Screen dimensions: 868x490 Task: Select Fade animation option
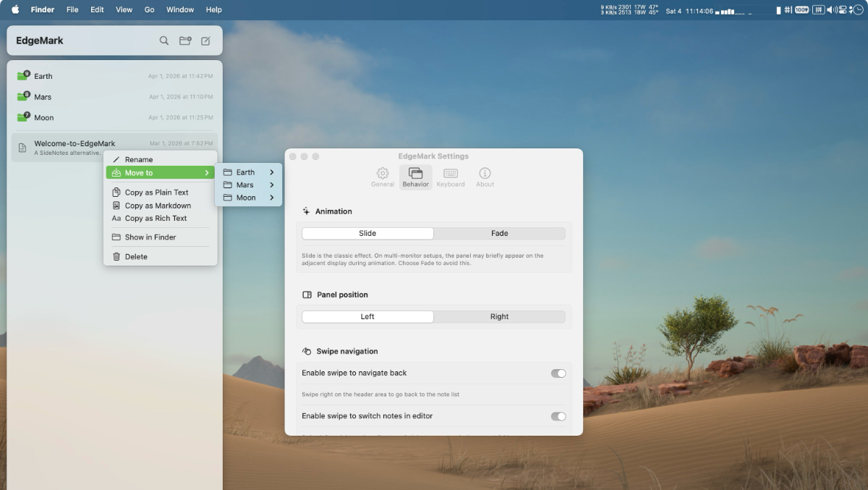[499, 234]
